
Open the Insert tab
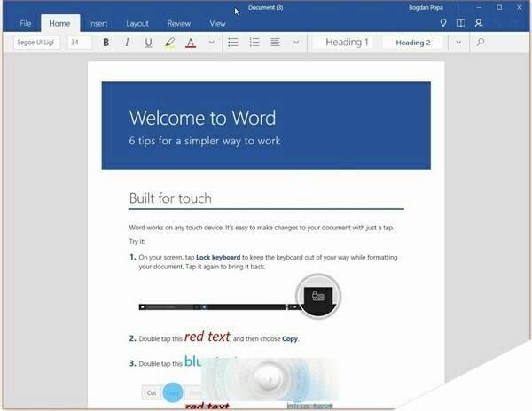98,23
